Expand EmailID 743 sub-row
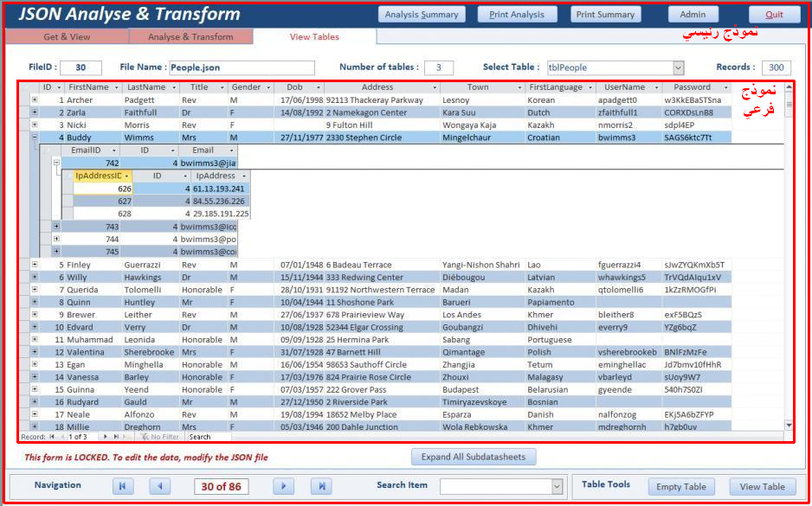 [56, 227]
